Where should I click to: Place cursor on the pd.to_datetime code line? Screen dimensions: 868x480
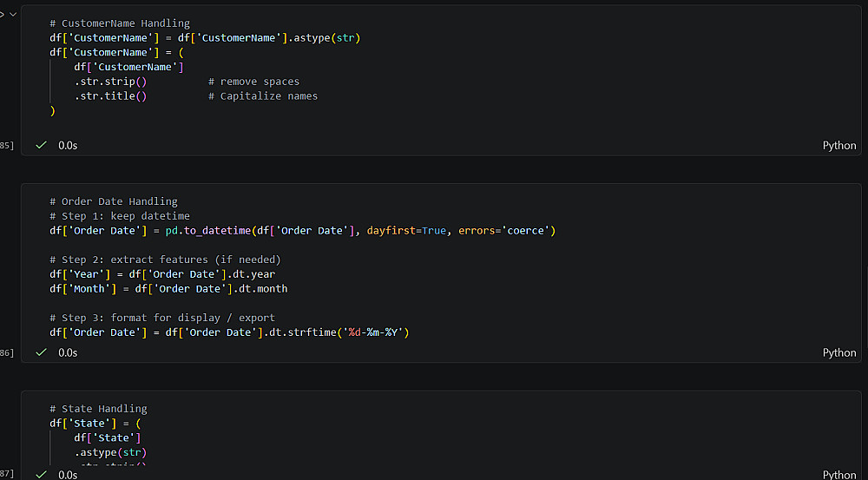(x=302, y=231)
